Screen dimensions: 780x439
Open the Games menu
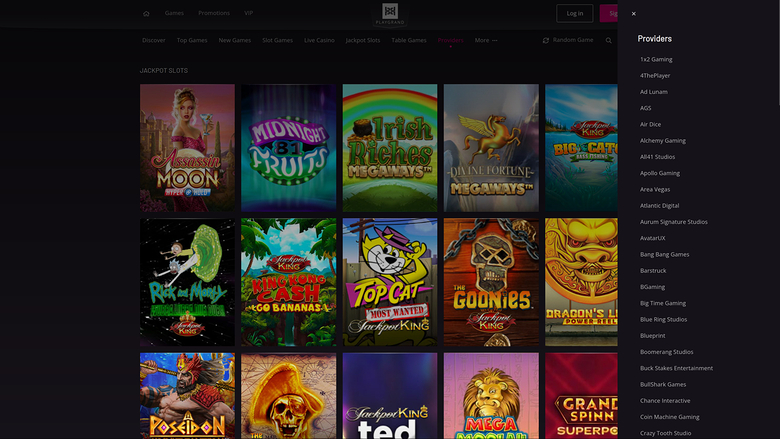pos(174,13)
